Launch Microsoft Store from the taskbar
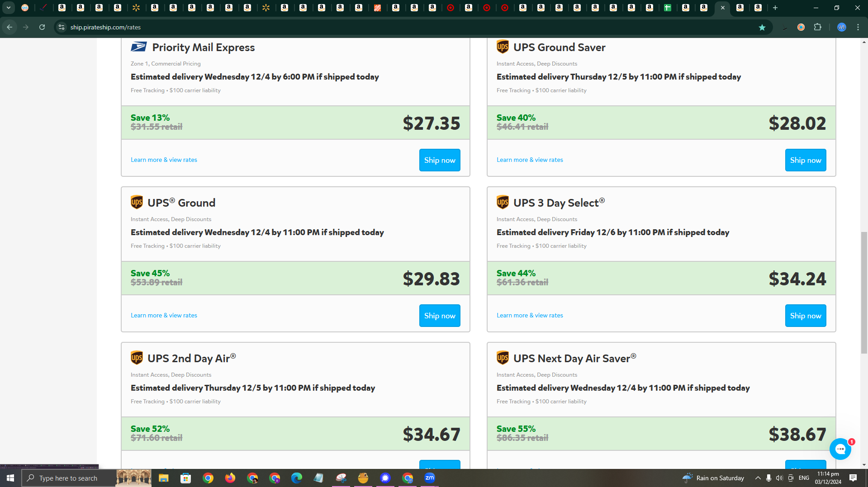The height and width of the screenshot is (487, 868). click(185, 478)
